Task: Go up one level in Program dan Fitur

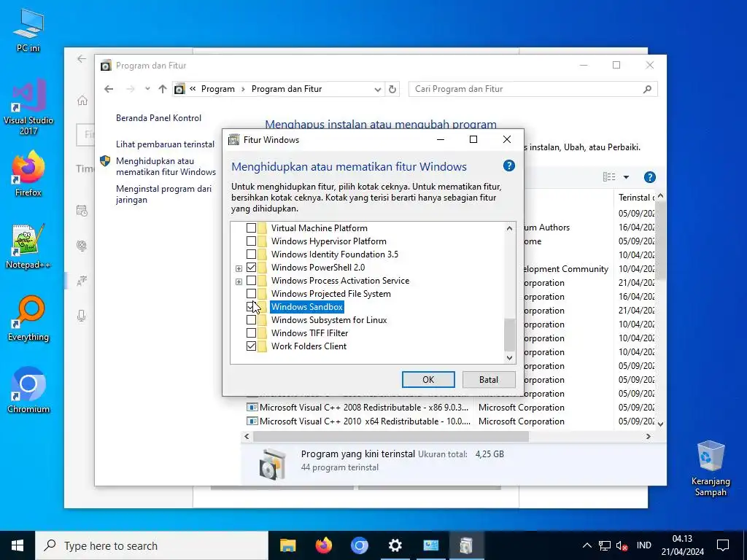Action: pyautogui.click(x=163, y=89)
